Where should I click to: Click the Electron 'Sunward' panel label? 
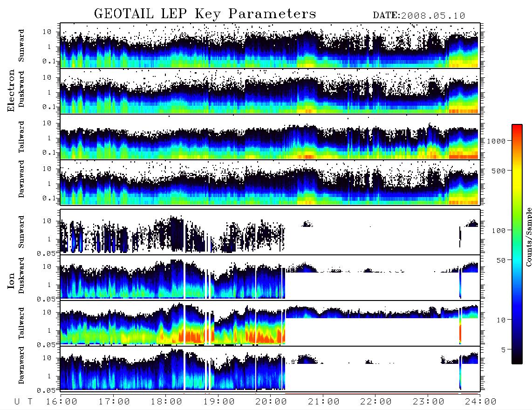pyautogui.click(x=21, y=46)
